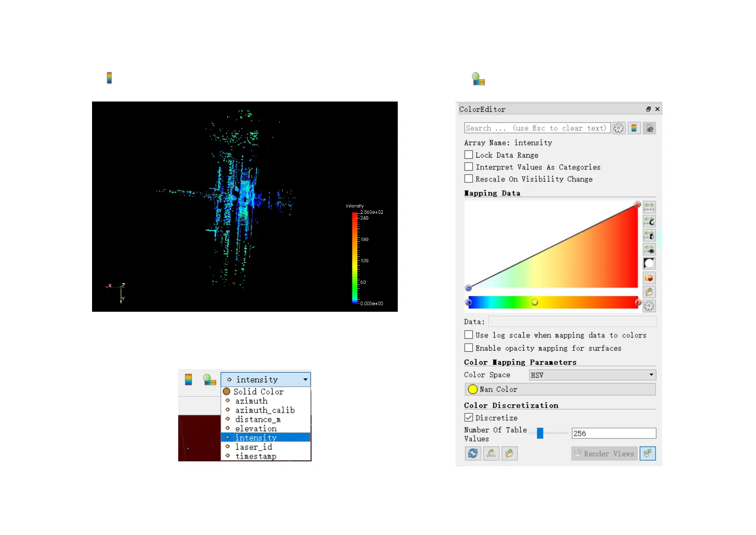The image size is (756, 535).
Task: Select the yellow midpoint node on the color bar
Action: 535,302
